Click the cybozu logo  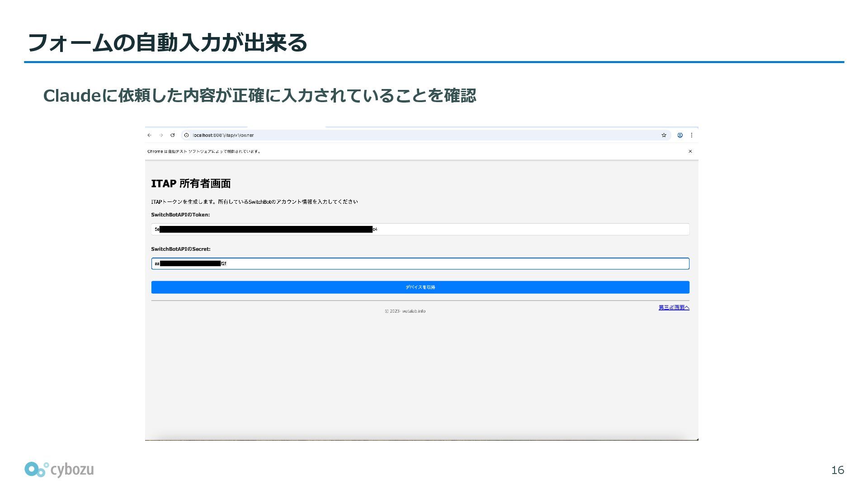coord(59,470)
